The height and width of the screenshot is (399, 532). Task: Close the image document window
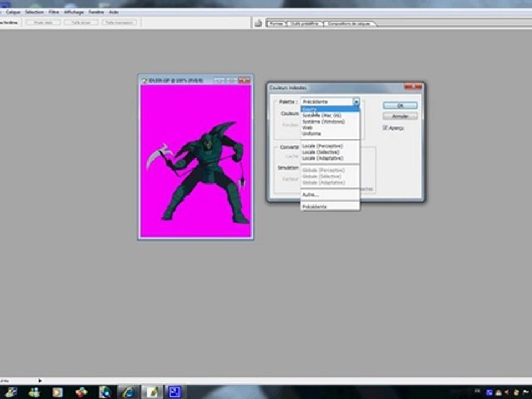coord(244,80)
